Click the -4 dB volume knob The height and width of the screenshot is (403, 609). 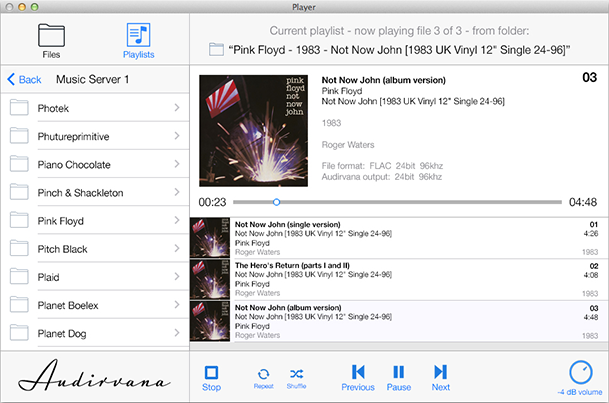(x=581, y=372)
